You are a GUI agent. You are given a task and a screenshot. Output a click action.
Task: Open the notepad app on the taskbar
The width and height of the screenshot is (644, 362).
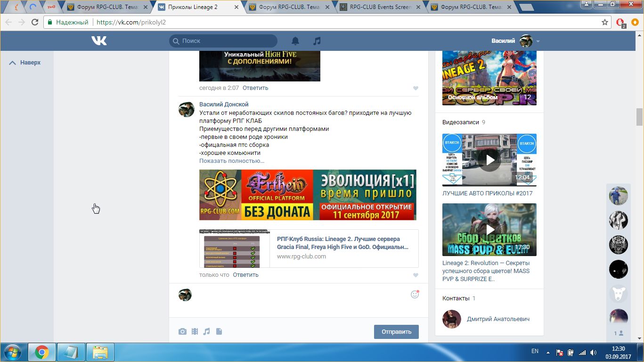click(71, 352)
